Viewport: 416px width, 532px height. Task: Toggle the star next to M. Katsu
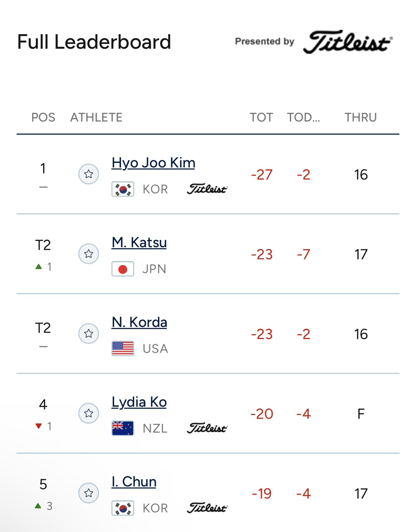pyautogui.click(x=89, y=254)
